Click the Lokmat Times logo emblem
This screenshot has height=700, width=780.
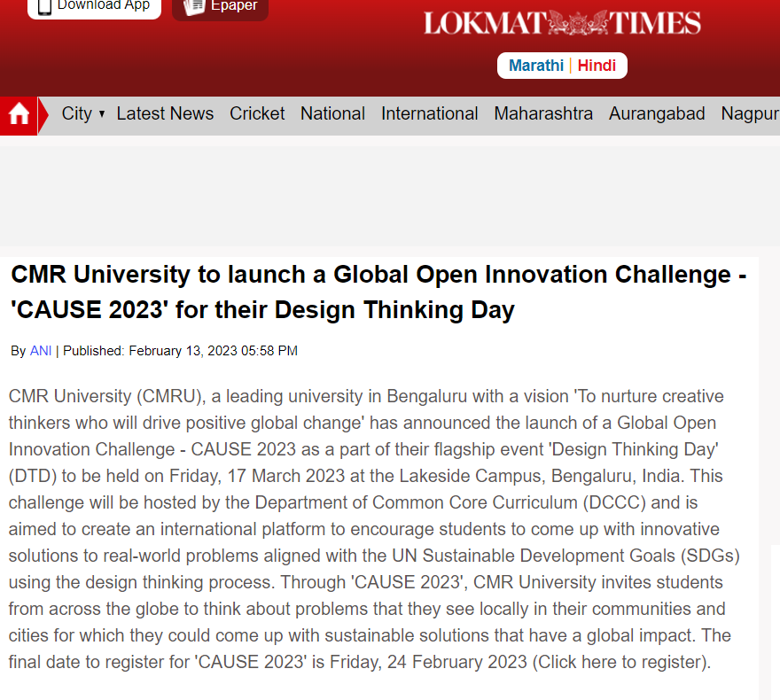(x=562, y=23)
